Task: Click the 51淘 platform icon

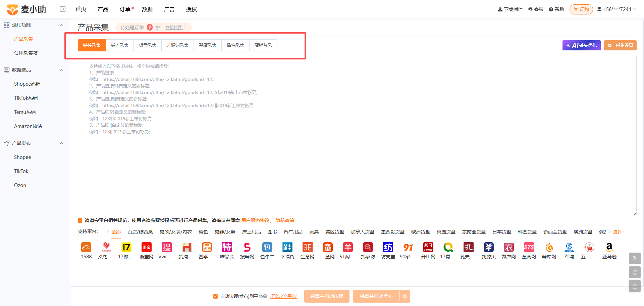Action: point(348,248)
